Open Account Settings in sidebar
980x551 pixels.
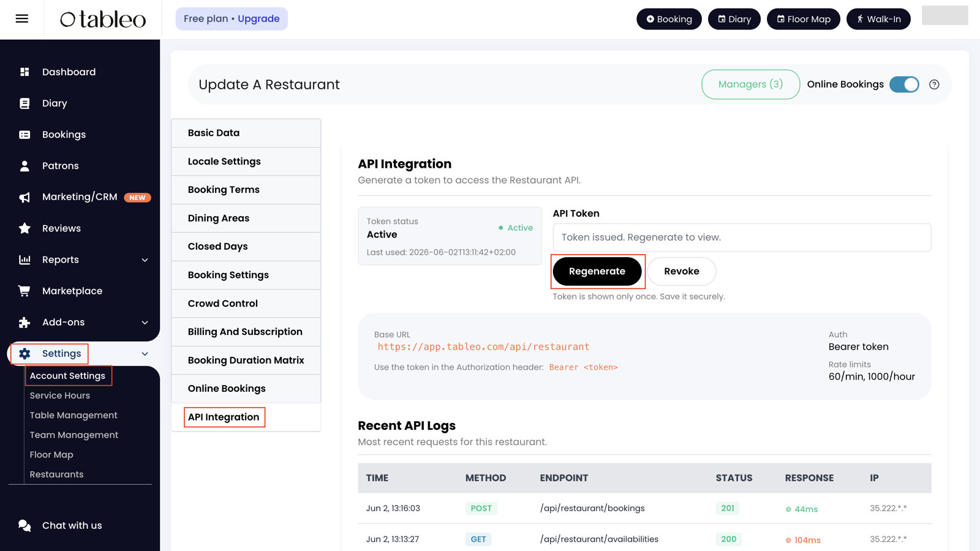(67, 376)
